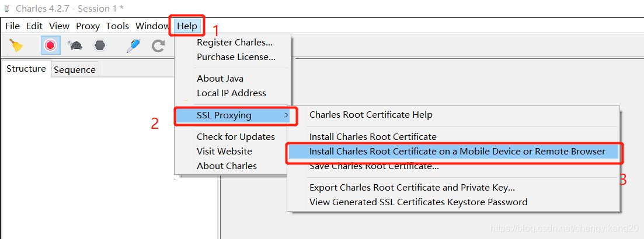Screen dimensions: 644x239
Task: Open the Window menu
Action: pyautogui.click(x=152, y=26)
